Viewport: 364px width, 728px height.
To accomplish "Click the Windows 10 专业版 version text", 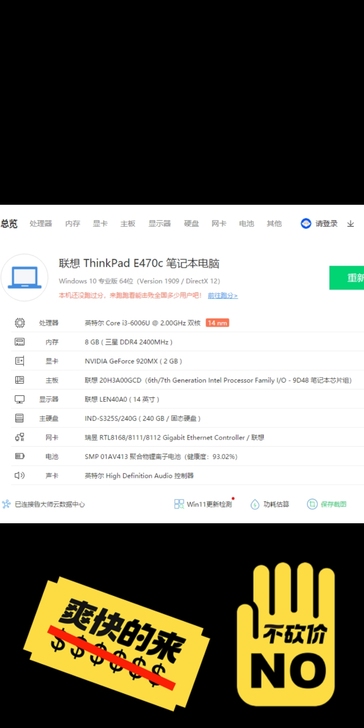I will click(139, 281).
